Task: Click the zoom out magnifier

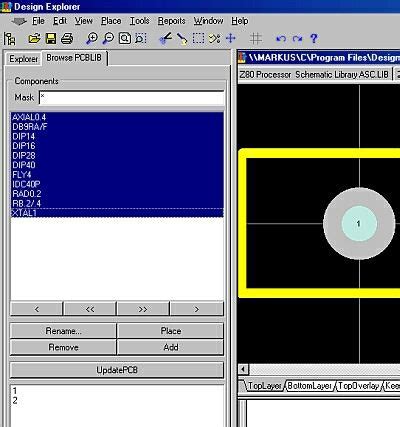Action: [108, 39]
